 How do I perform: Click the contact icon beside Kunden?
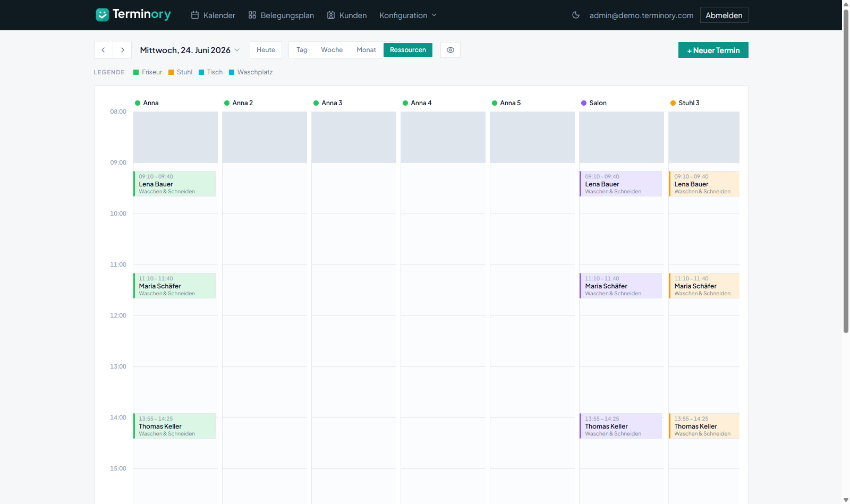pyautogui.click(x=331, y=15)
